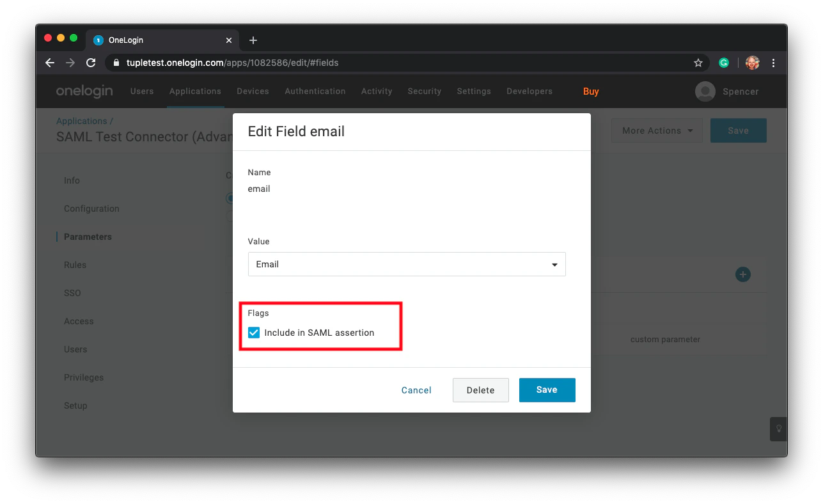Click the address bar URL
Image resolution: width=823 pixels, height=504 pixels.
pos(231,63)
